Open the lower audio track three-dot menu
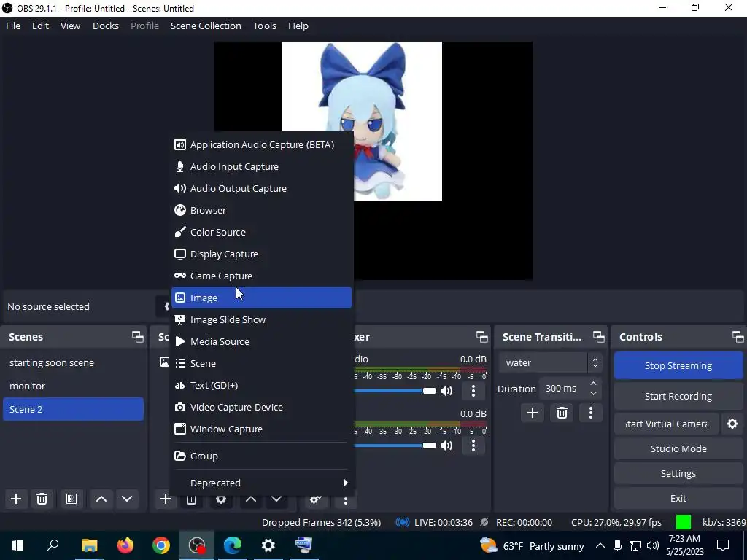The image size is (747, 560). [x=473, y=446]
